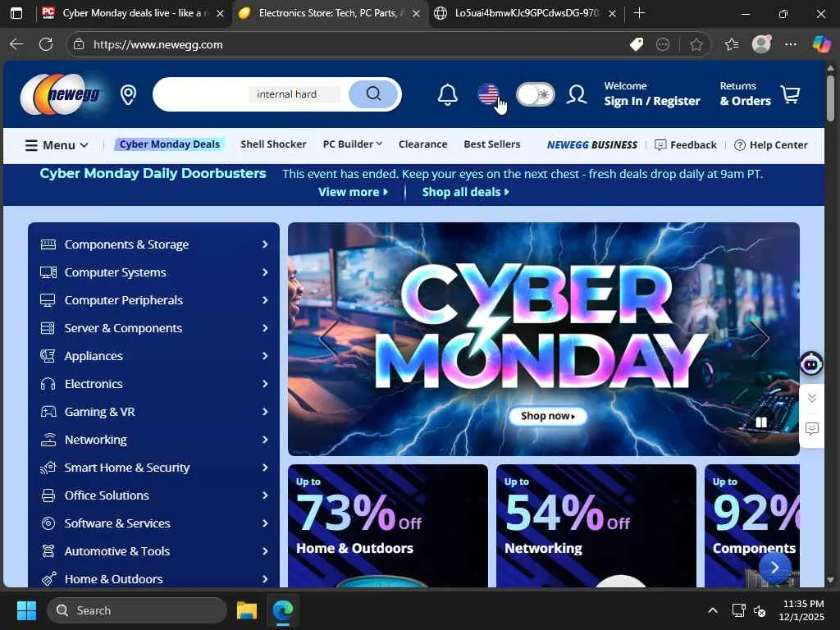Open the US flag country selector
Image resolution: width=840 pixels, height=630 pixels.
(488, 94)
